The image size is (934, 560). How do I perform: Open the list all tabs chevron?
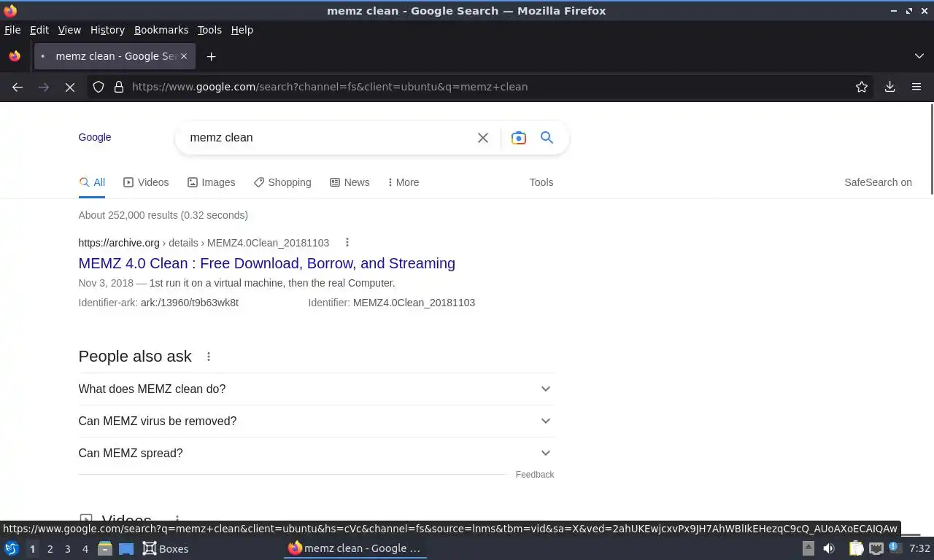[919, 56]
